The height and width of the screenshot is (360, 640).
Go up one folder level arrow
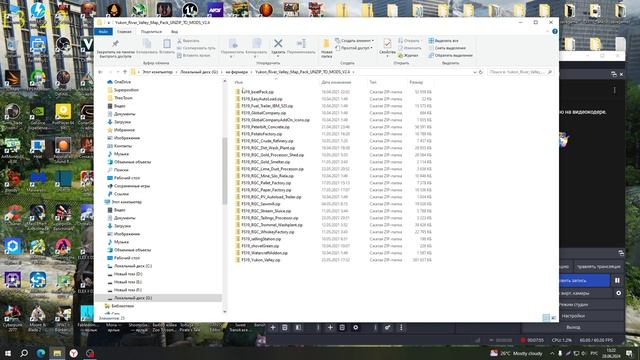point(125,72)
